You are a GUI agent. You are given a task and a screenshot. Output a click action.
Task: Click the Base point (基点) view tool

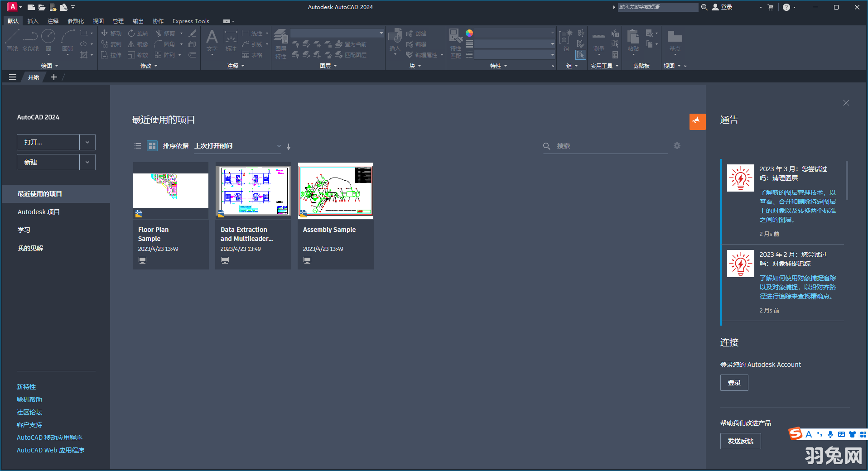pos(675,42)
